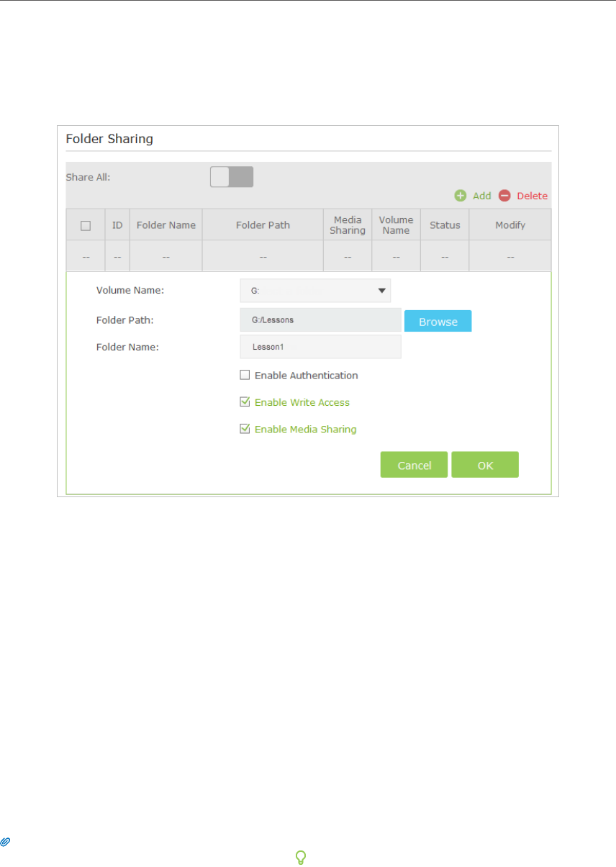Click the Folder Name column header

pos(166,225)
